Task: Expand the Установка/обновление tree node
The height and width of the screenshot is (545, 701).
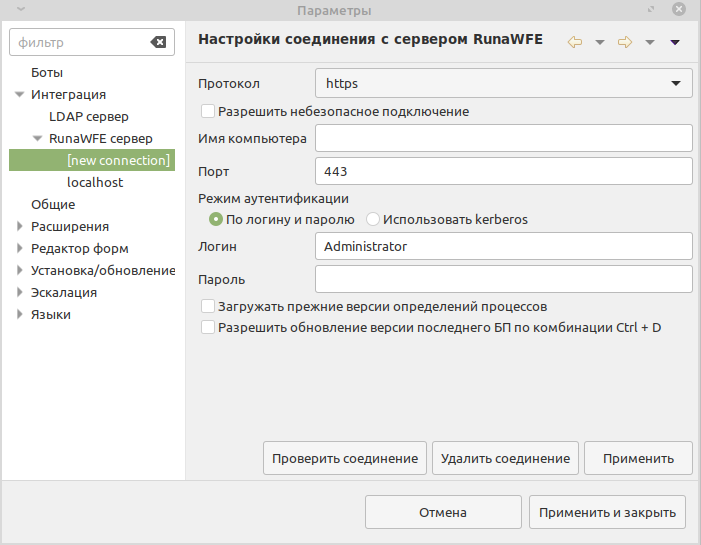Action: [x=19, y=270]
